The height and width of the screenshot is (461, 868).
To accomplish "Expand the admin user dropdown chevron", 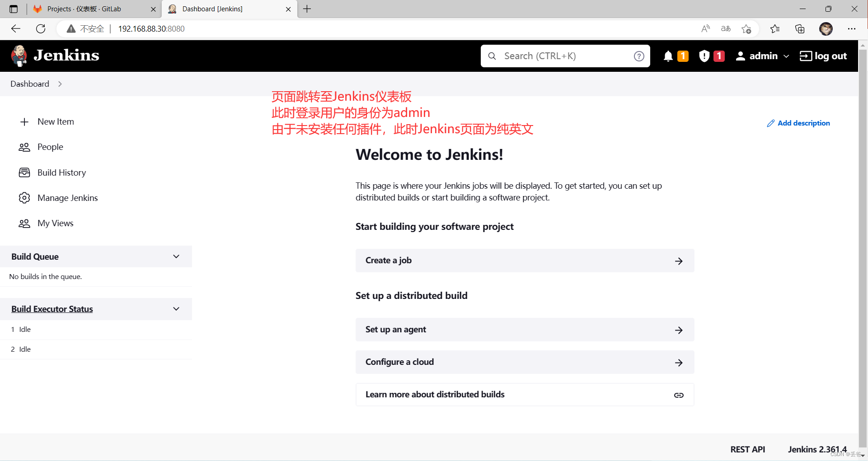I will [x=786, y=56].
